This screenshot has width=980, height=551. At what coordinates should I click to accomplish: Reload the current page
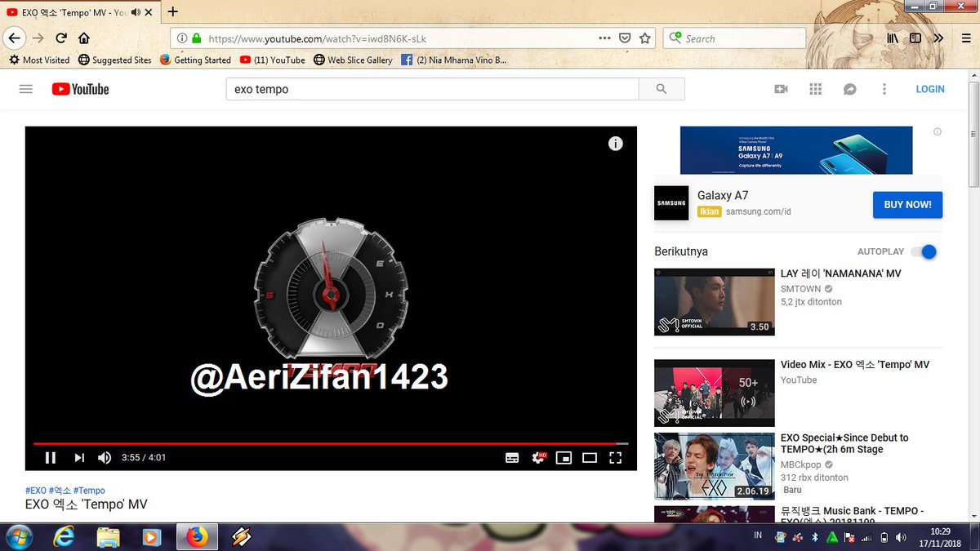(x=60, y=38)
